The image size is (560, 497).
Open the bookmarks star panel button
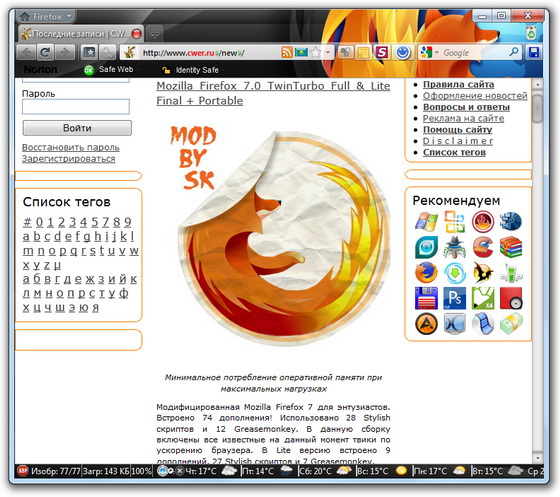[x=89, y=53]
